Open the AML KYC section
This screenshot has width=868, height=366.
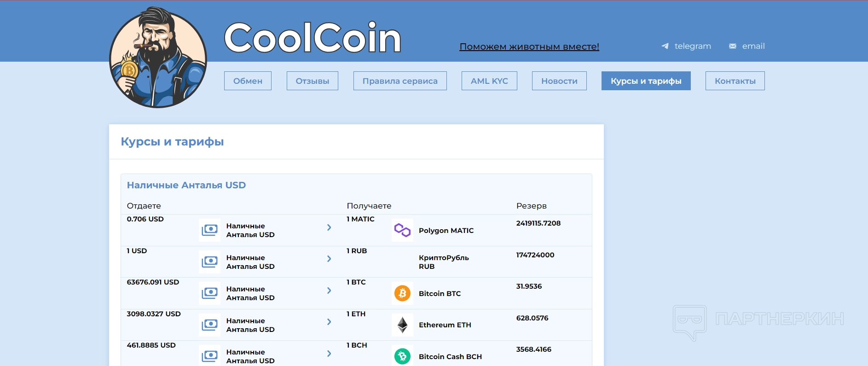click(489, 81)
